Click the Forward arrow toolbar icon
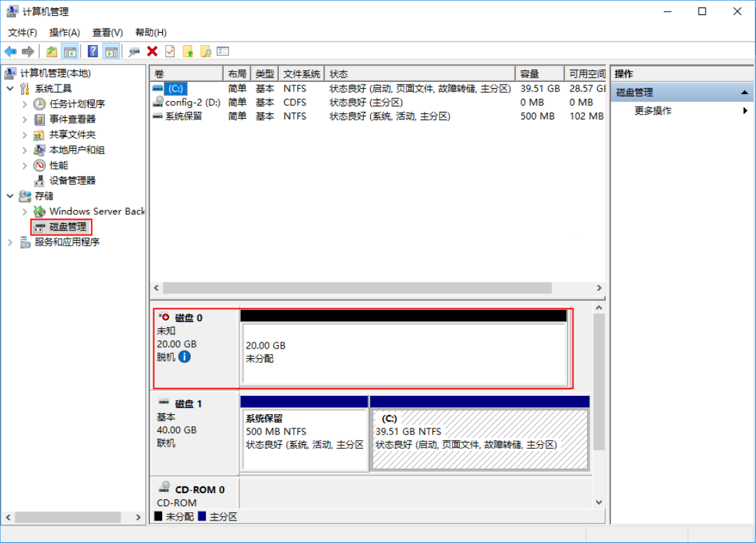Screen dimensions: 756x543 [28, 51]
